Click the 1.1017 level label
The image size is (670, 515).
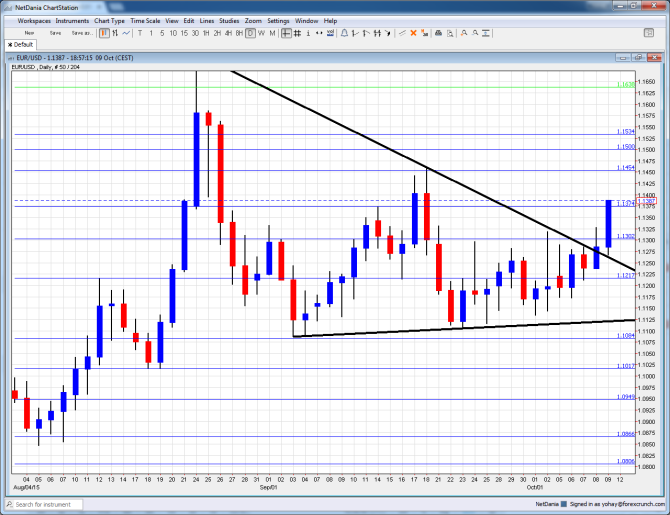(x=626, y=366)
